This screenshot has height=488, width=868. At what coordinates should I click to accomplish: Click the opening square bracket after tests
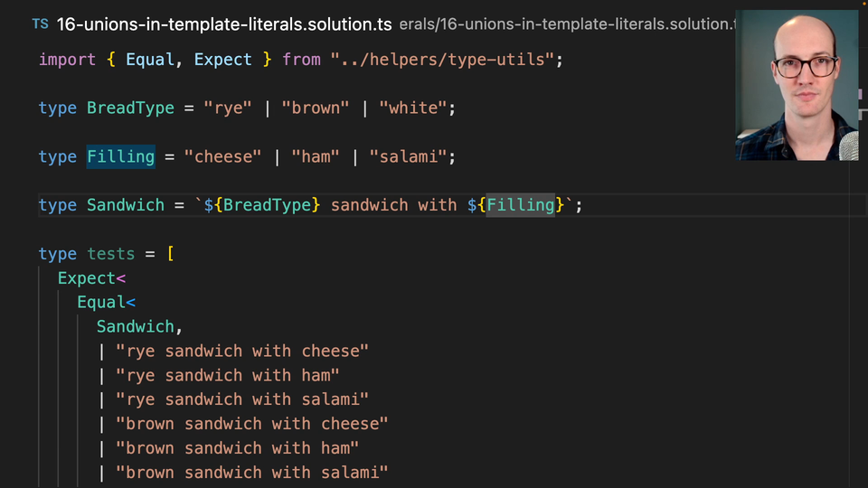tap(170, 254)
